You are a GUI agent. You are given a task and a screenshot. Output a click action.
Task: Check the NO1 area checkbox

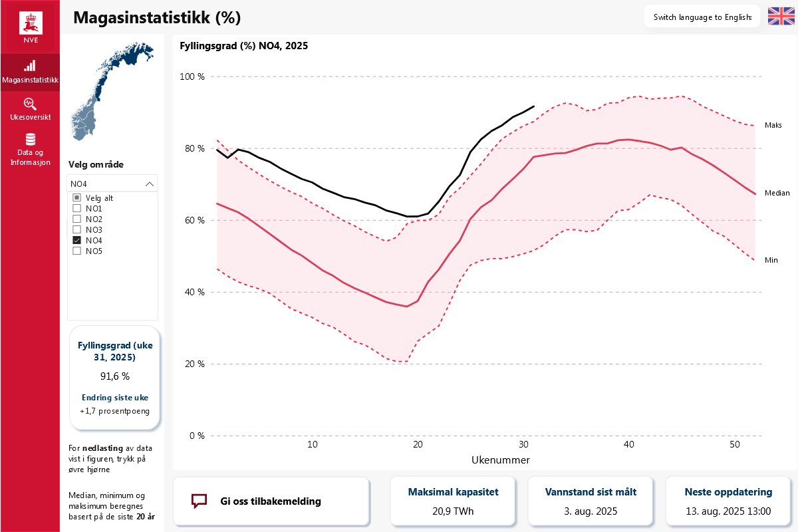76,209
